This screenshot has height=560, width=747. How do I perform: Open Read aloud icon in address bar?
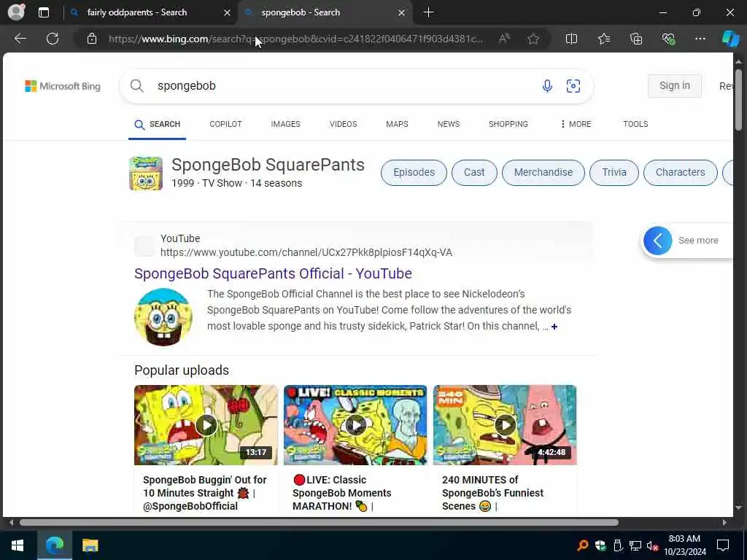(x=504, y=39)
